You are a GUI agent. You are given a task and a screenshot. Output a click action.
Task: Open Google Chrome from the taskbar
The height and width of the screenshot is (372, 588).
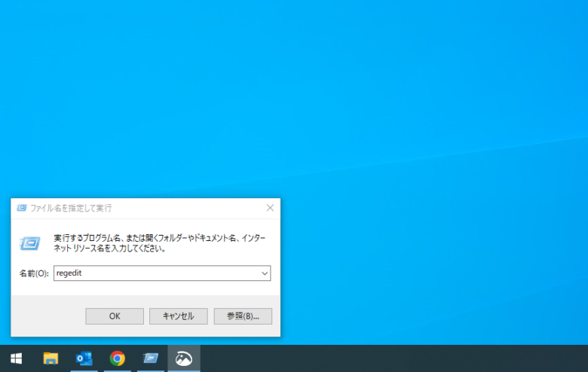point(118,358)
